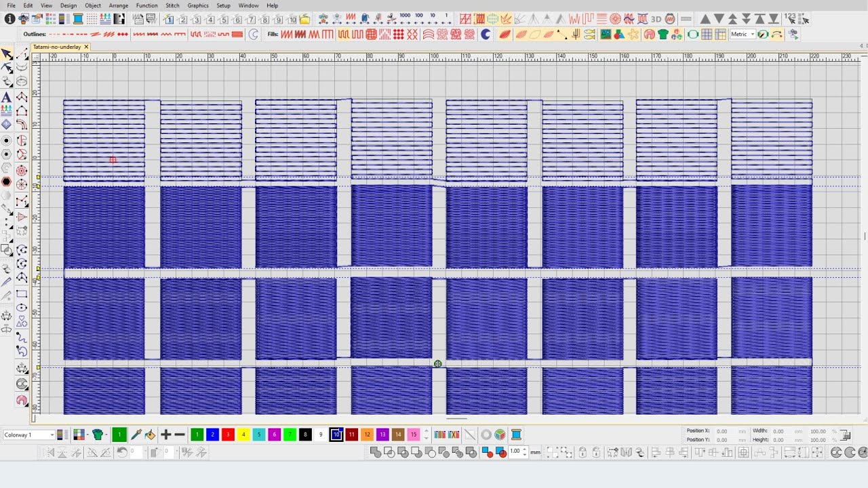Click view preset number 5 icon
Viewport: 868px width, 488px height.
pos(224,19)
